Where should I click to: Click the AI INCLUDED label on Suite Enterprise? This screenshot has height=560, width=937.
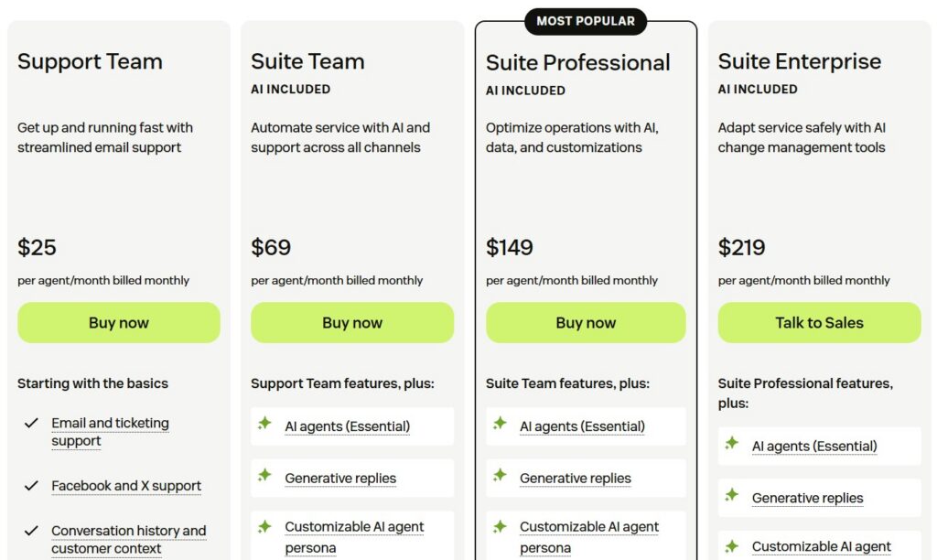tap(759, 89)
